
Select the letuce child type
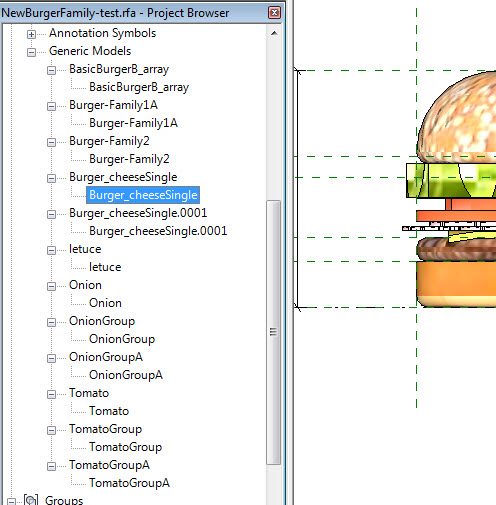pyautogui.click(x=105, y=267)
